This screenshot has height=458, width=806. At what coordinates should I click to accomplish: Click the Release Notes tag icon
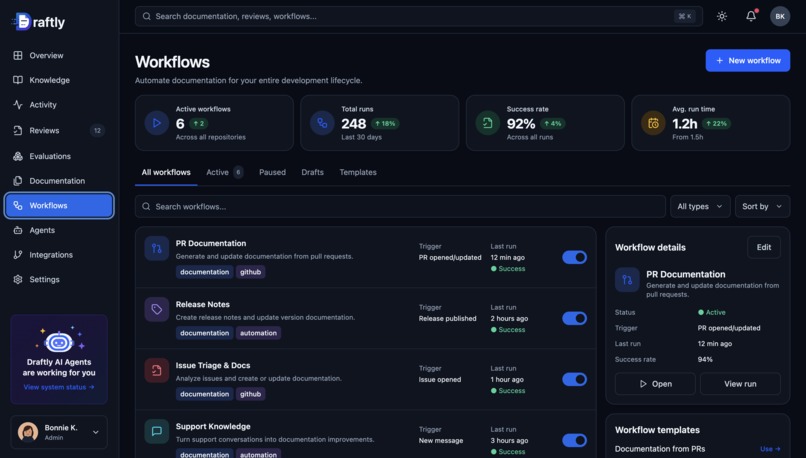pos(157,309)
